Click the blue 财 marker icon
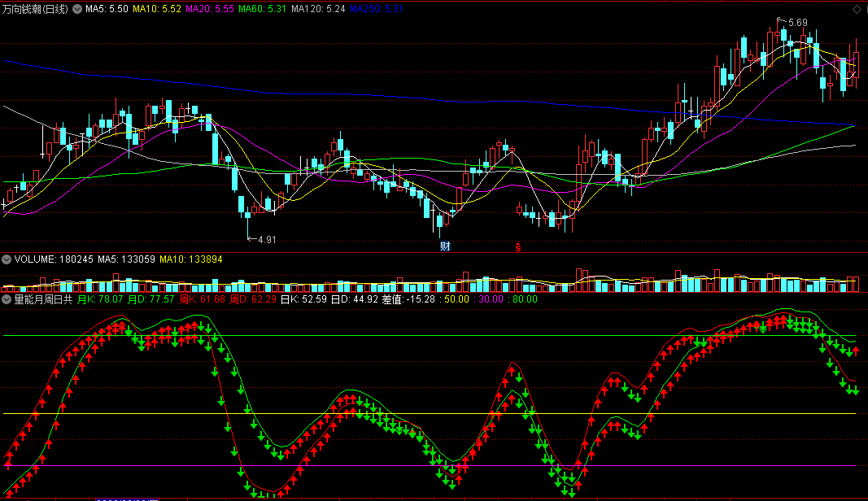Image resolution: width=868 pixels, height=501 pixels. click(x=445, y=246)
